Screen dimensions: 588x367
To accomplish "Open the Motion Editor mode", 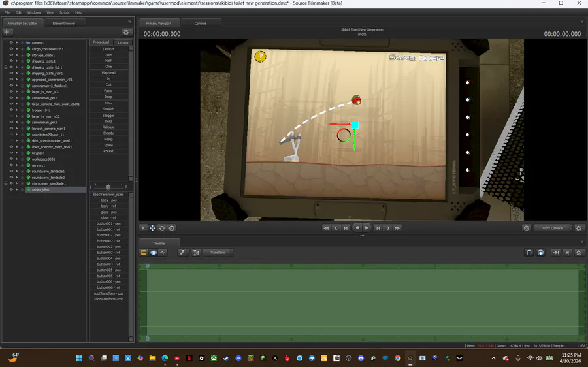I will tap(154, 253).
